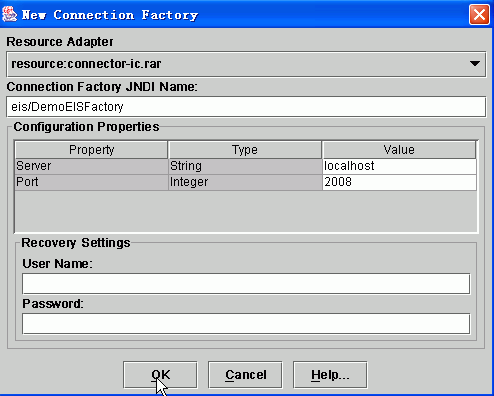Viewport: 494px width, 396px height.
Task: Close the New Connection Factory dialog
Action: (x=479, y=15)
